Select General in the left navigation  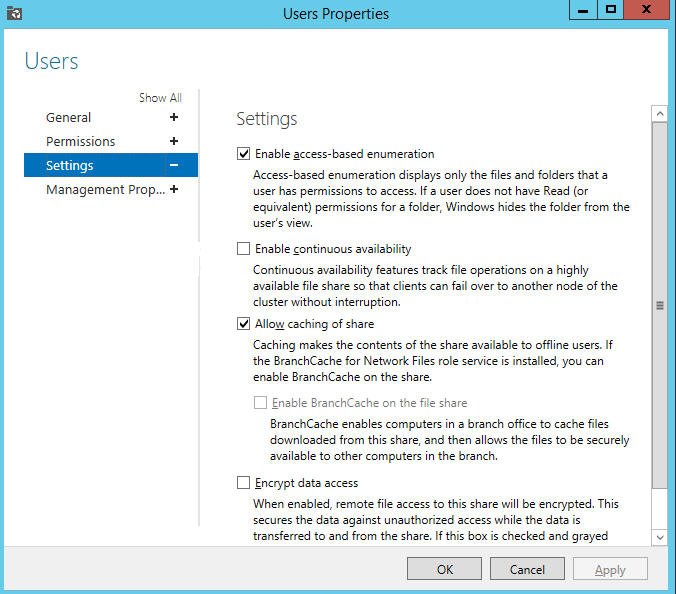68,117
